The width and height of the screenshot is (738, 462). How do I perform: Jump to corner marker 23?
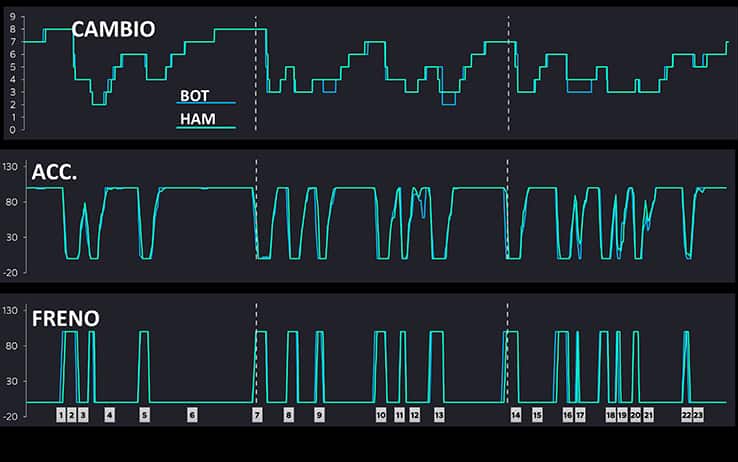point(698,414)
